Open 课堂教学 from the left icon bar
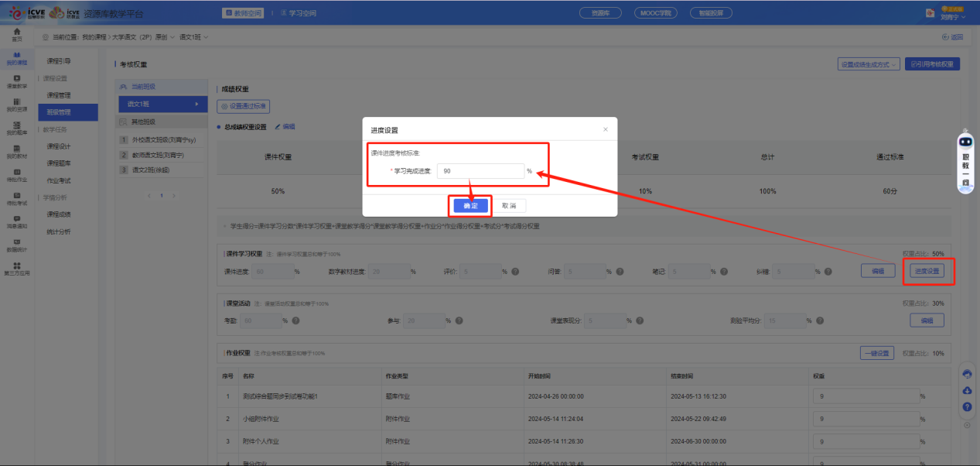Image resolution: width=980 pixels, height=466 pixels. pos(16,80)
